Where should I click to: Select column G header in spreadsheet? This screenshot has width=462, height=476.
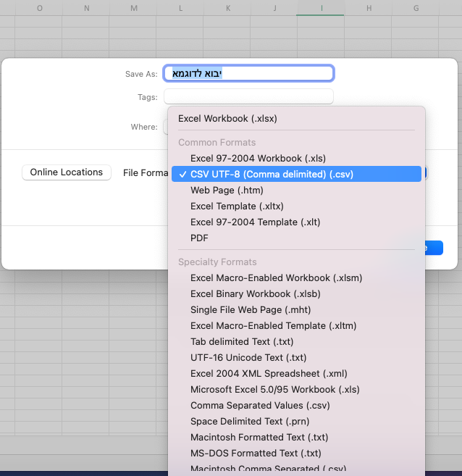click(x=416, y=8)
